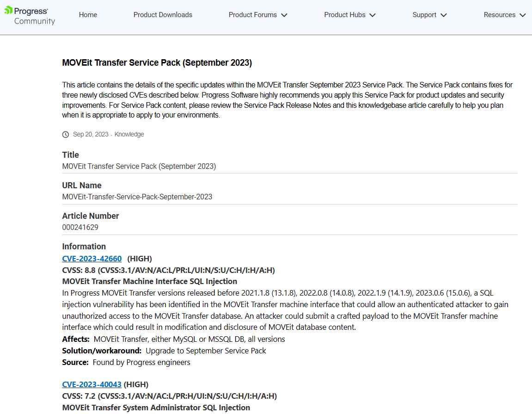Open the CVE-2023-40043 link

(x=92, y=384)
